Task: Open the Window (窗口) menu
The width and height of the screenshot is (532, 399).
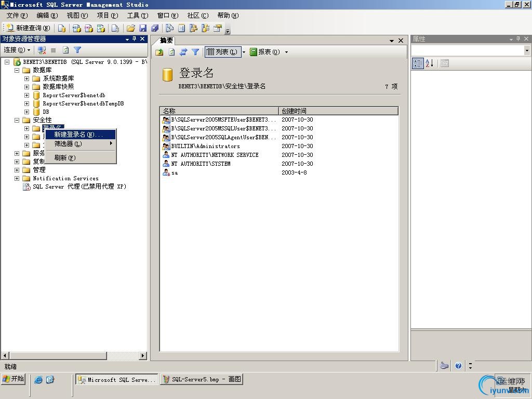Action: point(168,16)
